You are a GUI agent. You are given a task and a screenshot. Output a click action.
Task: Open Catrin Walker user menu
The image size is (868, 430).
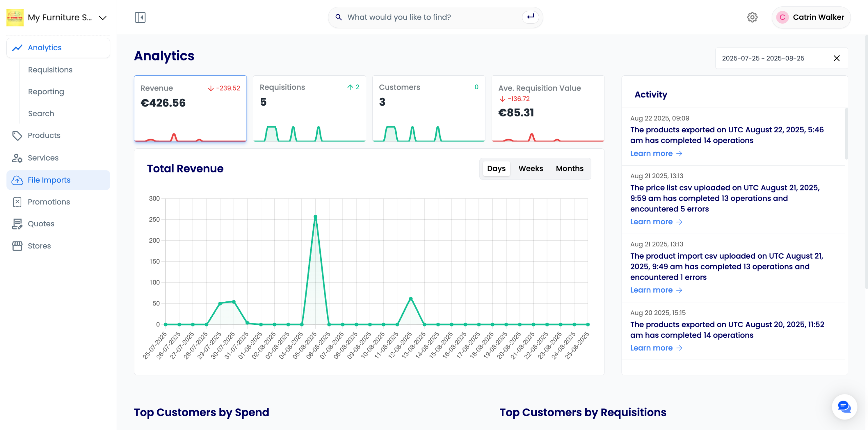[x=811, y=17]
